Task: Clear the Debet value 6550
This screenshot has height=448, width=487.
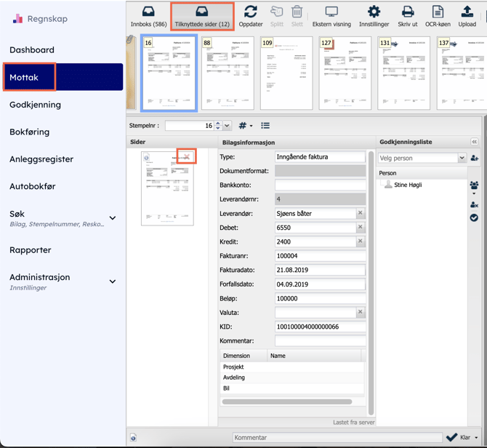Action: [360, 228]
